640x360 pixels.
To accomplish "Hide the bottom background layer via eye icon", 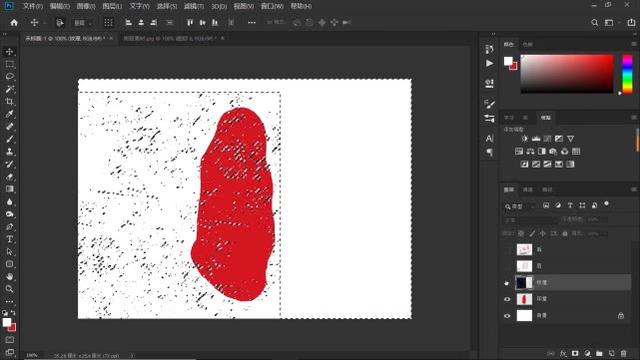I will [507, 316].
